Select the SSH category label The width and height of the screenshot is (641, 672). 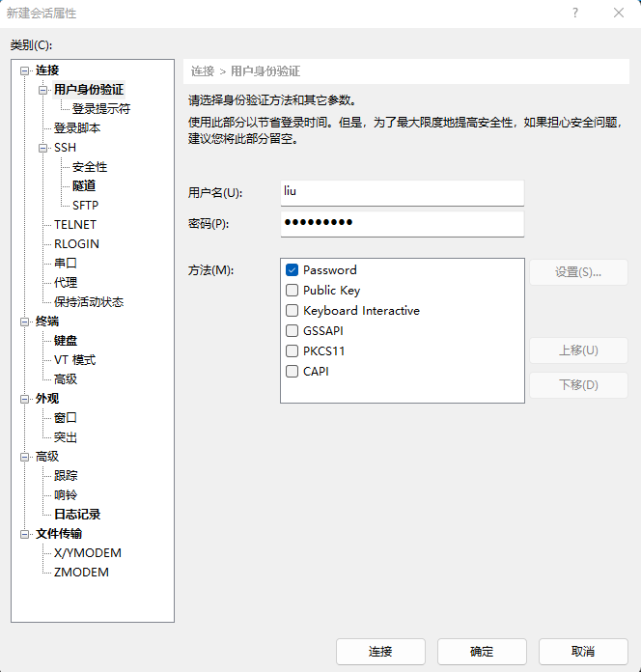tap(65, 148)
